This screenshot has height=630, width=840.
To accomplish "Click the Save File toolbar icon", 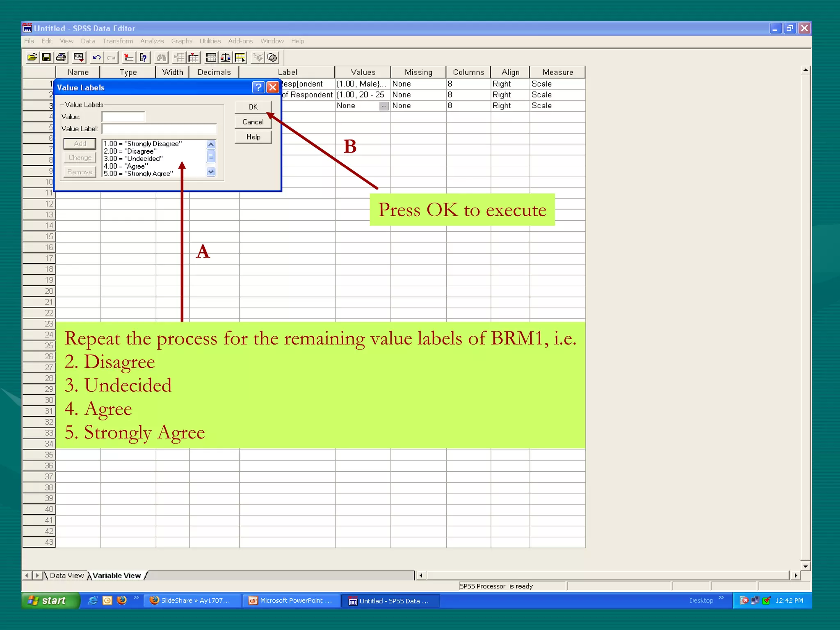I will pos(46,57).
